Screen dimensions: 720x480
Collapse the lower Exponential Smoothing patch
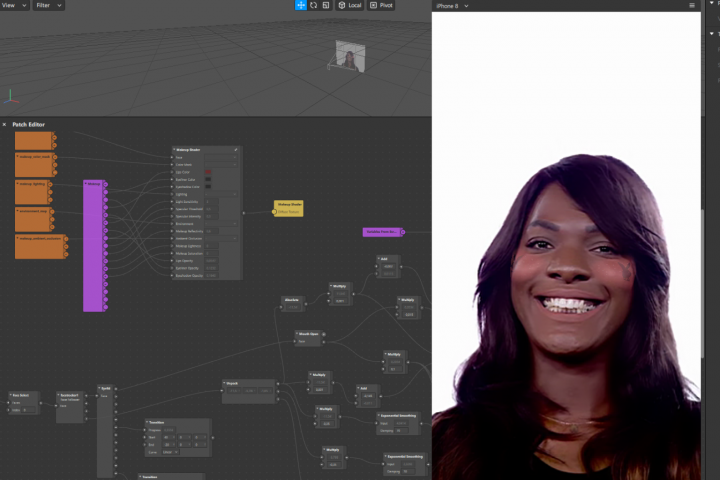(x=386, y=457)
